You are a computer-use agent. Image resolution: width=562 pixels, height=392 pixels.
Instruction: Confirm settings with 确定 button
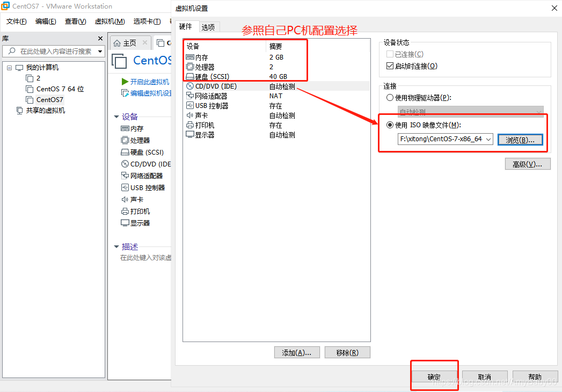coord(434,377)
